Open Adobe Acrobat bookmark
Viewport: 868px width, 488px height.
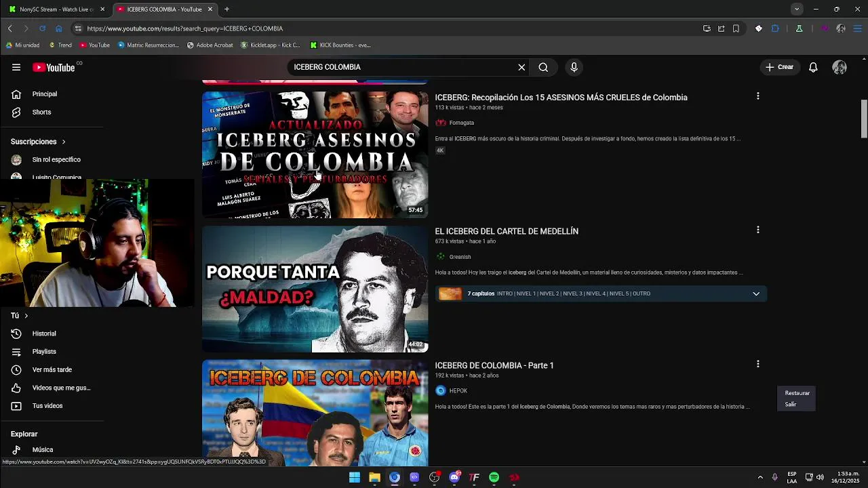(x=210, y=45)
